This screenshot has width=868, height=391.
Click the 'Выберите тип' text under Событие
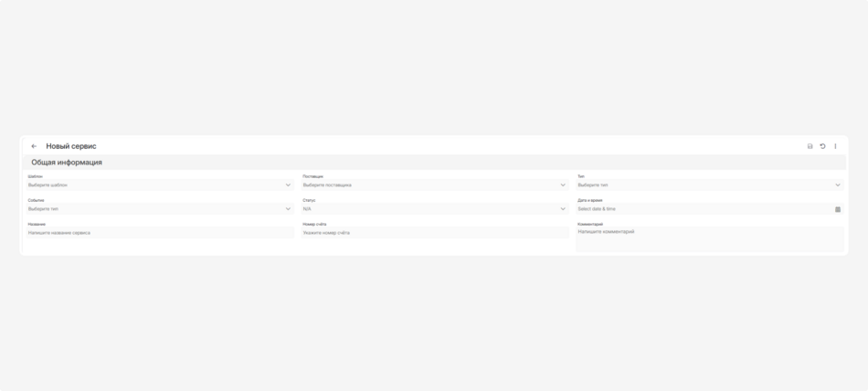tap(43, 209)
